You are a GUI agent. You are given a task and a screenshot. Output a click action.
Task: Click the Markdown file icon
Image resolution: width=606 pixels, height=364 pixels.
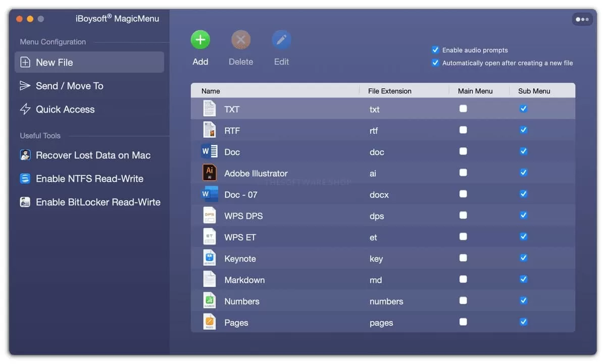(x=209, y=279)
